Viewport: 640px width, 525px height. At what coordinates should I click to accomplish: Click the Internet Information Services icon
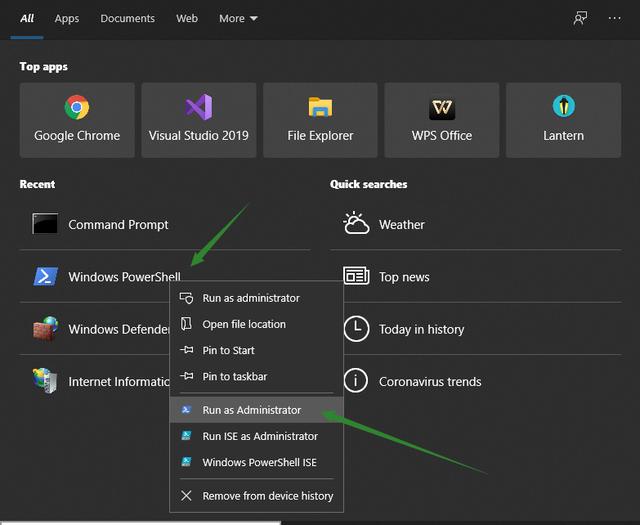pyautogui.click(x=45, y=381)
